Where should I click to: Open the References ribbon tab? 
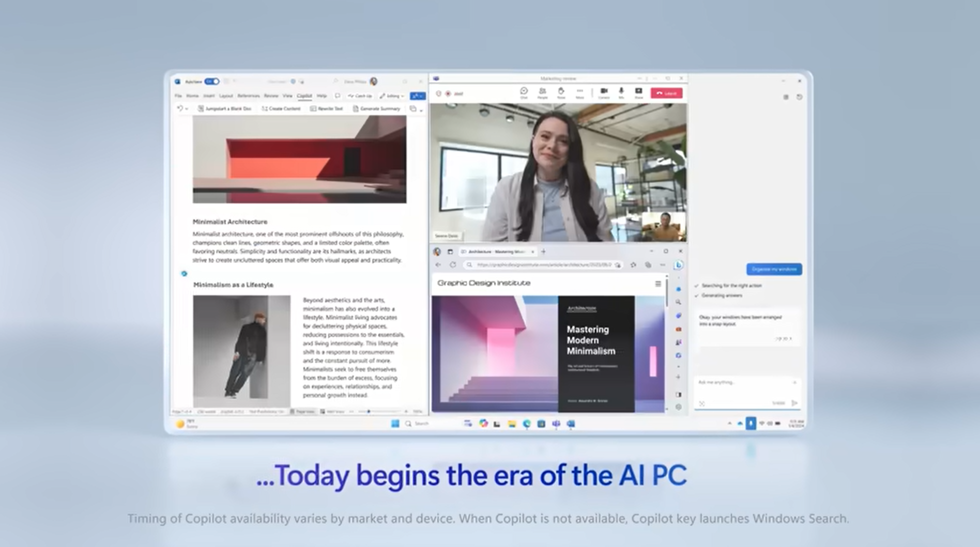point(249,96)
